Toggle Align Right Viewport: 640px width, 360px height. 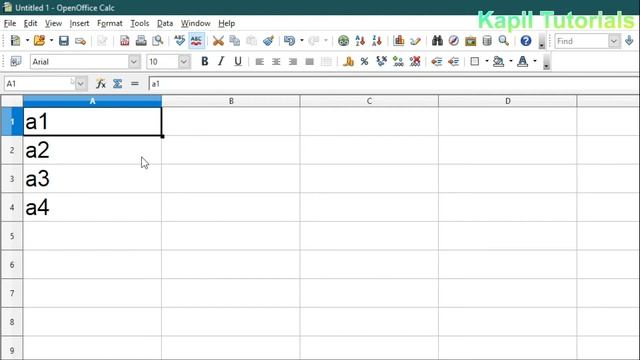click(x=293, y=62)
